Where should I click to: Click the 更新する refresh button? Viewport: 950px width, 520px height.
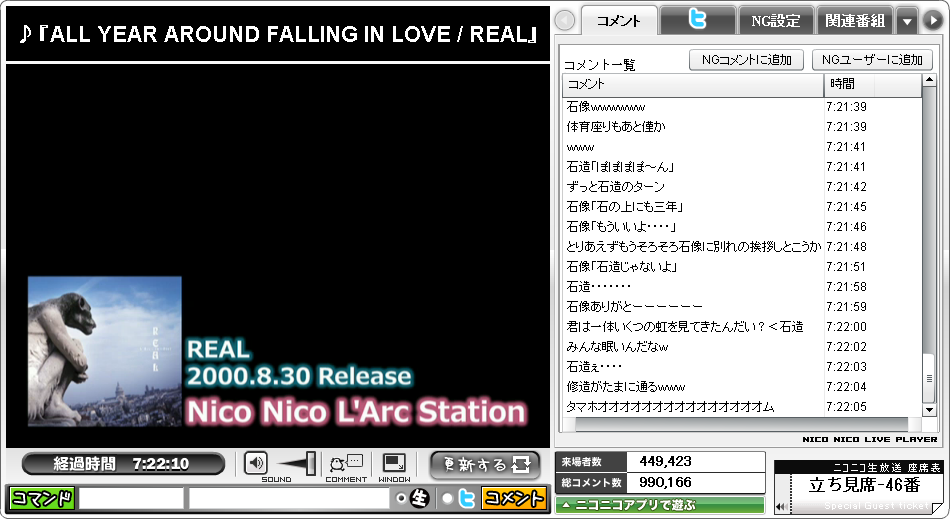tap(485, 465)
